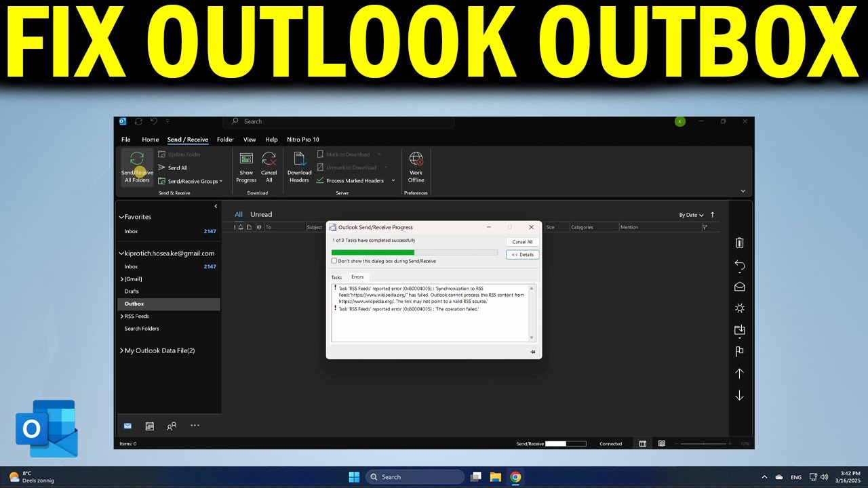Click Cancel All button in progress dialog

pos(522,242)
